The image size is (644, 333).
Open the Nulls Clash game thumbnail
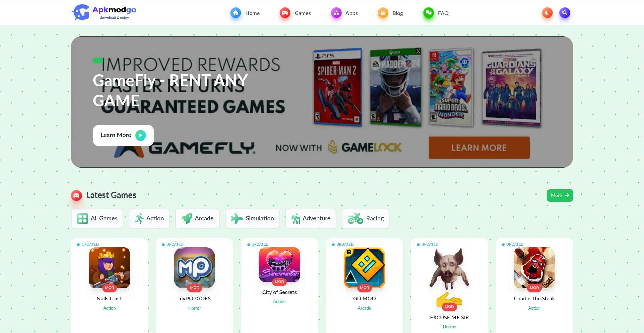(110, 268)
